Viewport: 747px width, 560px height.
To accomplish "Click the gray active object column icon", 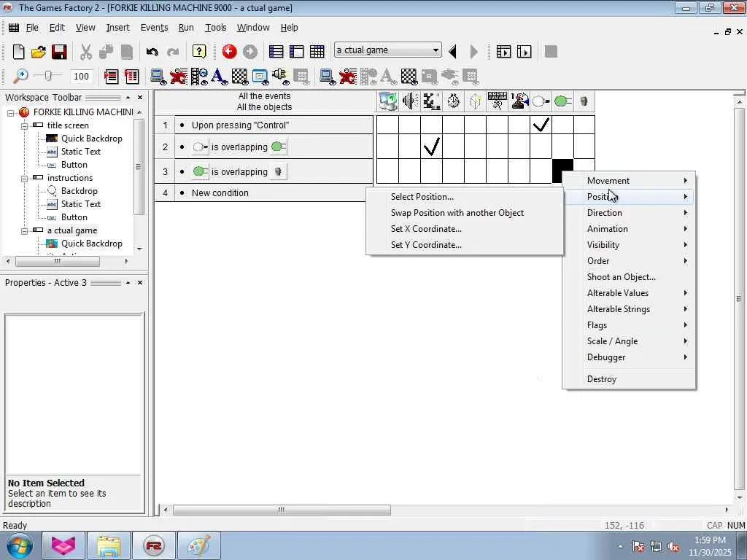I will tap(584, 101).
